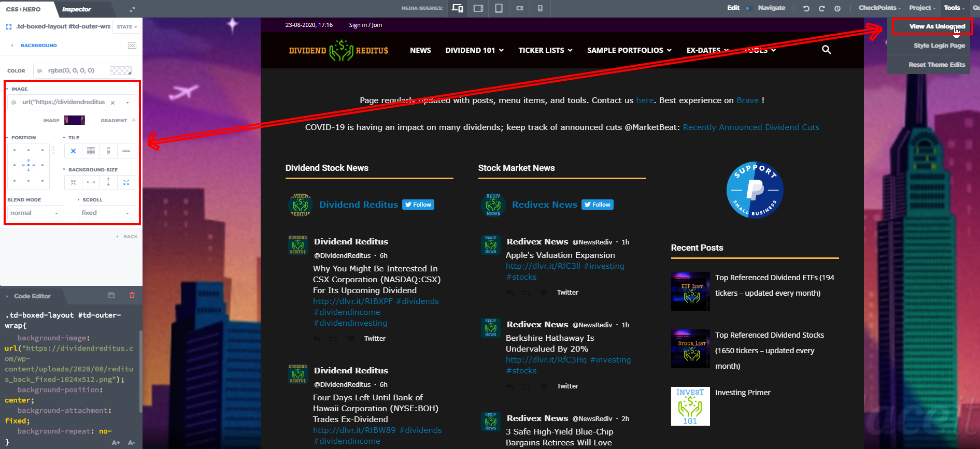Select the portrait phone media query
This screenshot has height=449, width=980.
click(540, 8)
